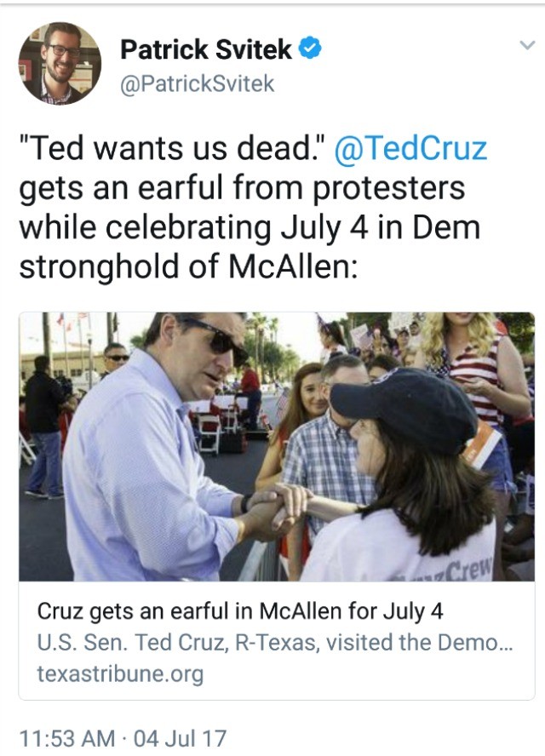Click the '04 Jul 17' date

(x=180, y=738)
